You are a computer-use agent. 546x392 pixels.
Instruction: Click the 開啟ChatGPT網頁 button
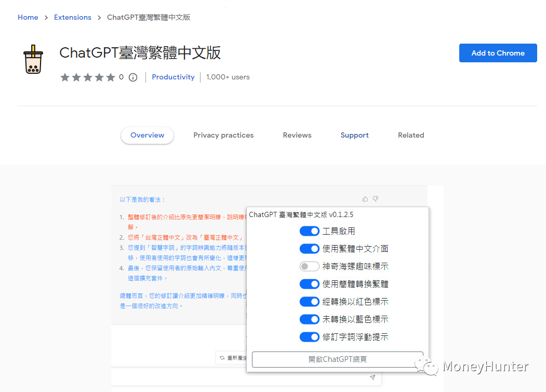click(338, 359)
